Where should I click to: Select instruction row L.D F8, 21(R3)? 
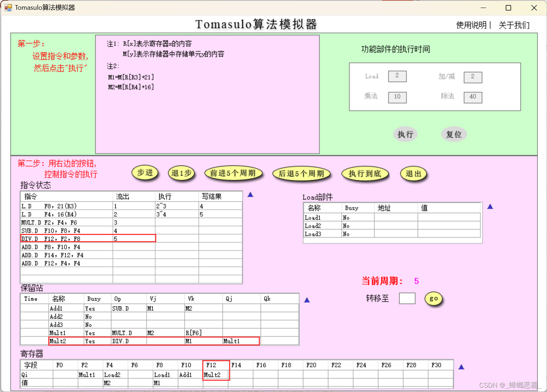[131, 206]
